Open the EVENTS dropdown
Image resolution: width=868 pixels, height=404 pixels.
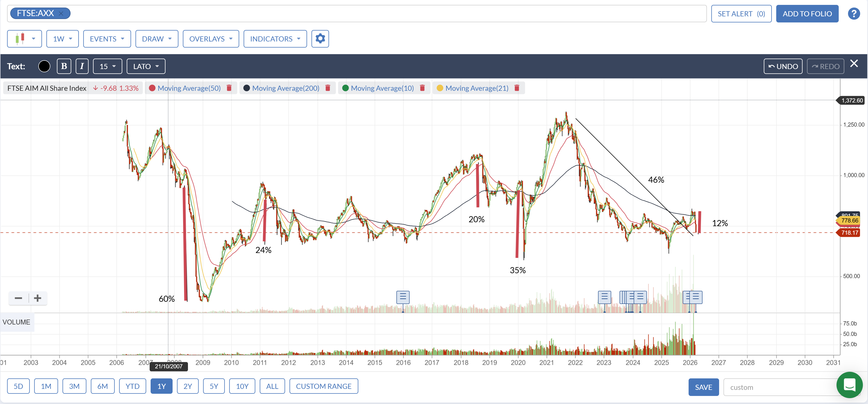(x=107, y=39)
